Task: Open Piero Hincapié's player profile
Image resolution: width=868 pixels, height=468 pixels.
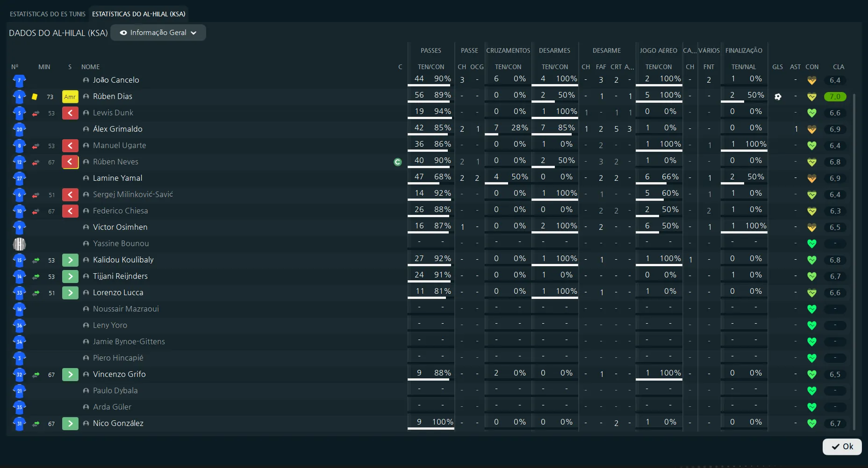Action: coord(118,358)
